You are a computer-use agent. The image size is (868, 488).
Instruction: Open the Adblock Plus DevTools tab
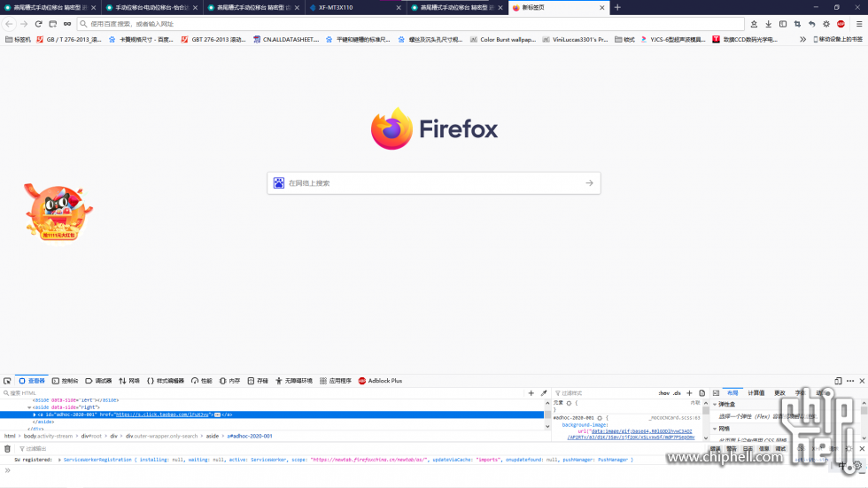click(380, 381)
